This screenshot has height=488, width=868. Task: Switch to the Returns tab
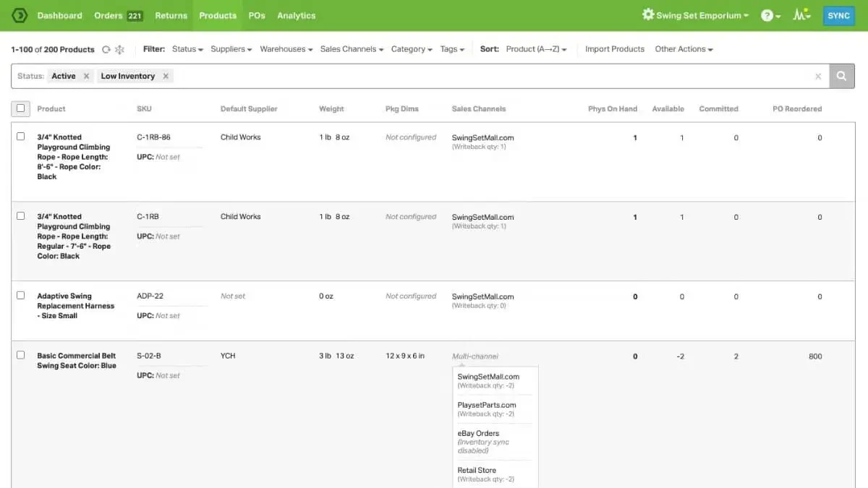coord(171,15)
